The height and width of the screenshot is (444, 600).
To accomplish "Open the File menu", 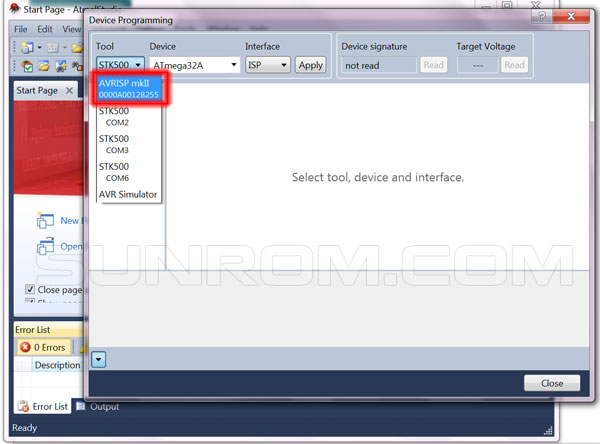I will click(x=21, y=29).
